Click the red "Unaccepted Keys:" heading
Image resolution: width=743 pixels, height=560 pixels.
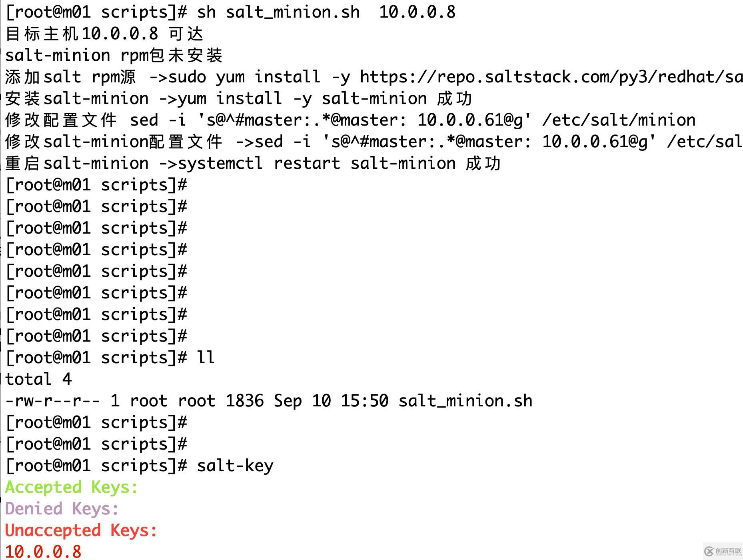pos(81,530)
